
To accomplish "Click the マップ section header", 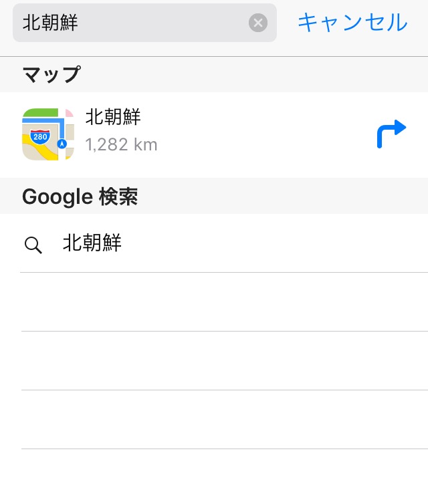I will click(x=51, y=75).
